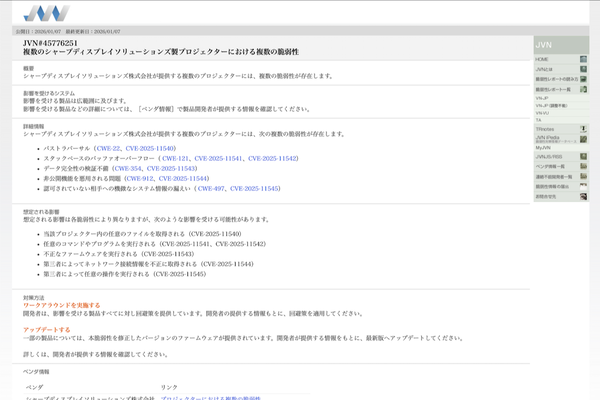This screenshot has height=400, width=600.
Task: Click the 対策方法 section label
Action: [x=34, y=297]
